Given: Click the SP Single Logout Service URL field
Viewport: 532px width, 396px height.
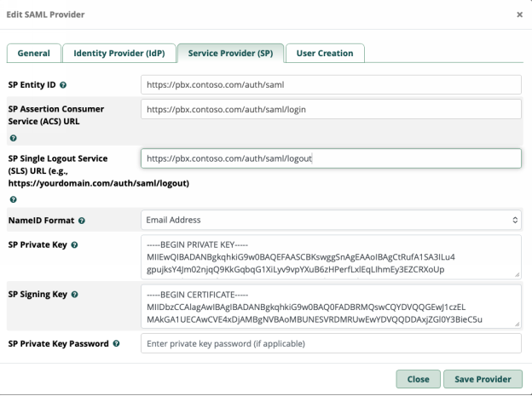Looking at the screenshot, I should [x=331, y=158].
